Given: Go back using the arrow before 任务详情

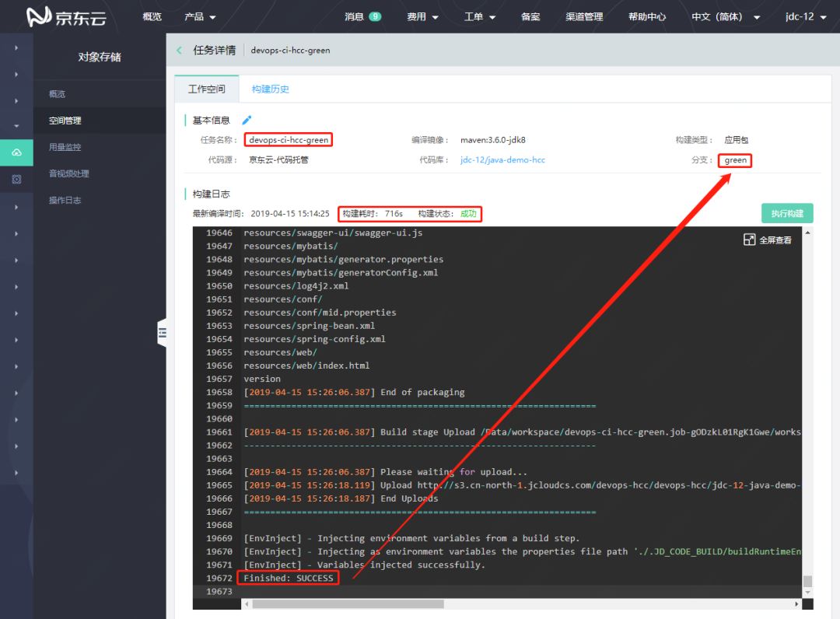Looking at the screenshot, I should [179, 51].
